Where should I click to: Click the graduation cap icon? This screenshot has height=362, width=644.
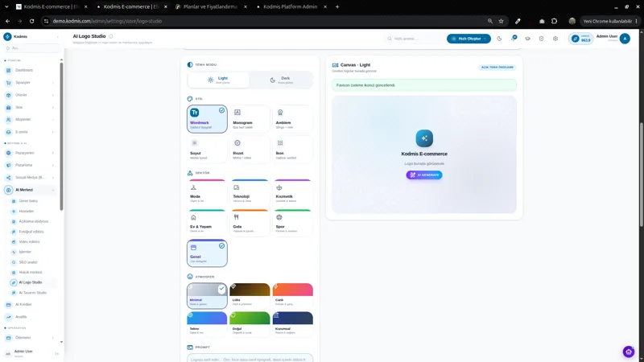528,39
